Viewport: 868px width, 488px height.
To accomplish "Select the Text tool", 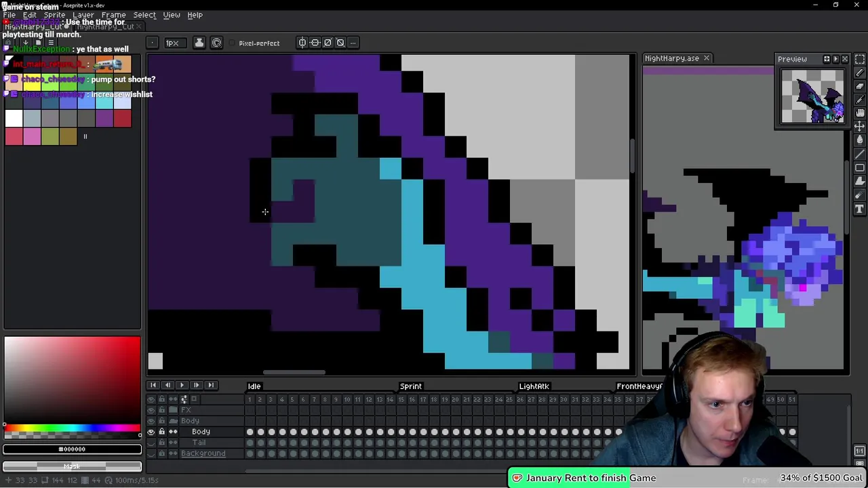I will (x=859, y=208).
